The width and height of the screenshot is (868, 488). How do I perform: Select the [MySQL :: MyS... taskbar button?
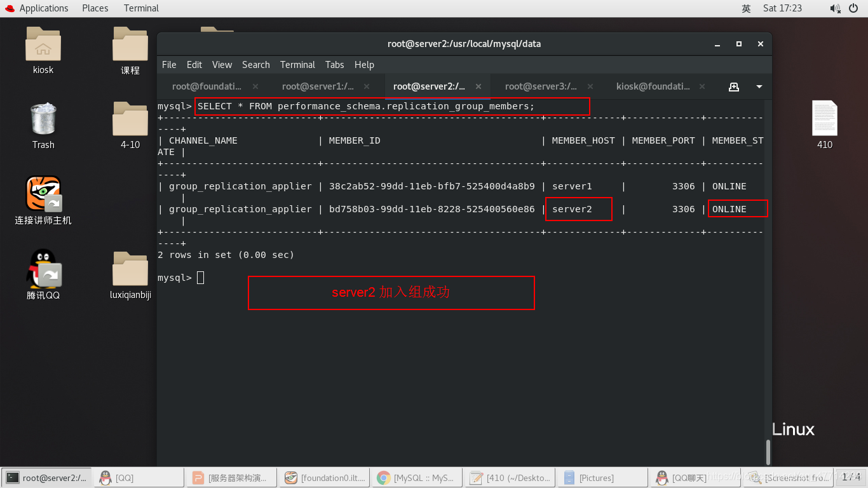coord(418,477)
